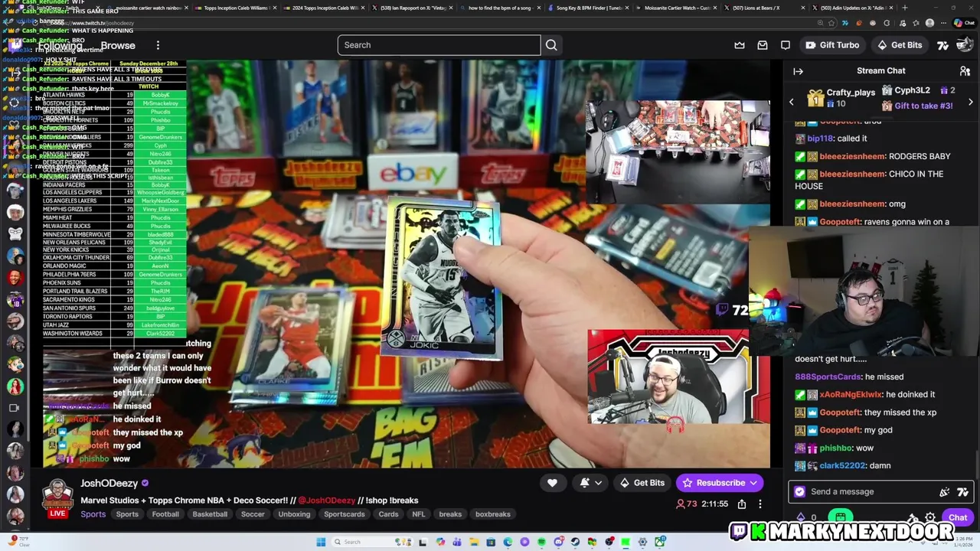This screenshot has height=551, width=980.
Task: Show previous gift leaderboard entry
Action: (792, 102)
